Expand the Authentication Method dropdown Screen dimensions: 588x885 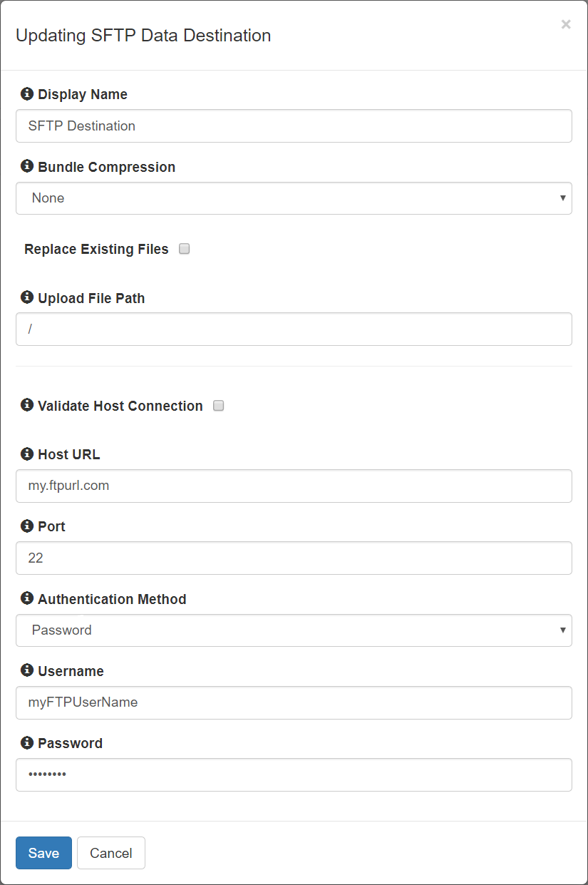(x=294, y=630)
